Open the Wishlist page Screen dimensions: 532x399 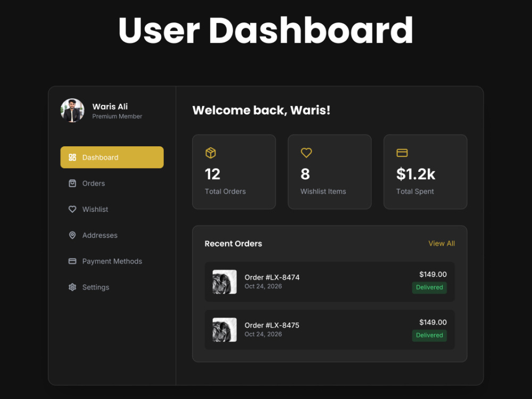click(x=112, y=209)
